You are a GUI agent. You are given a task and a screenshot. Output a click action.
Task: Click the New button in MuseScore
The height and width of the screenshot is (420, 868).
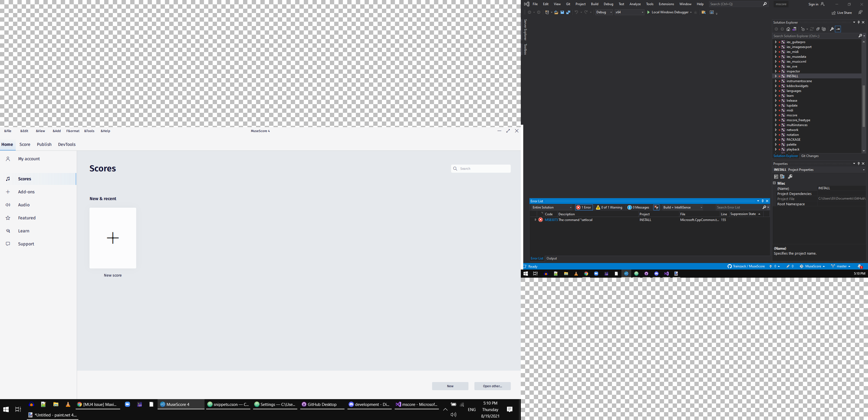tap(450, 386)
